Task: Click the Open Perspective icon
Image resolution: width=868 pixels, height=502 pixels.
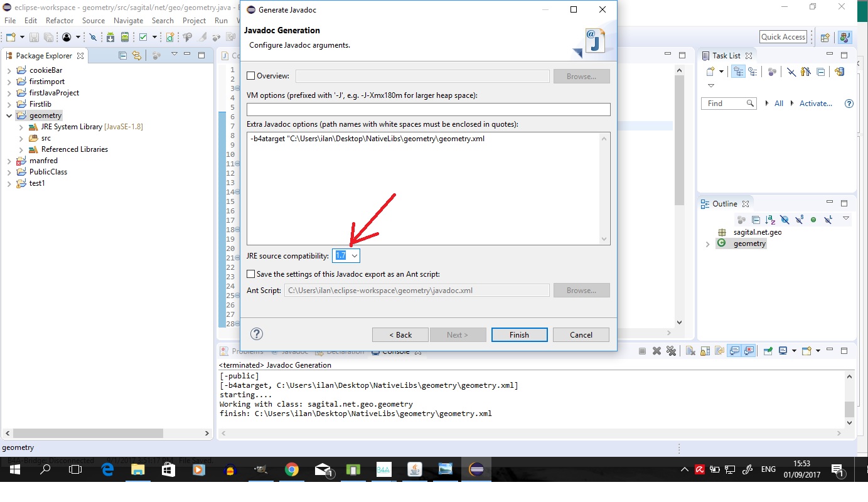Action: pos(825,38)
